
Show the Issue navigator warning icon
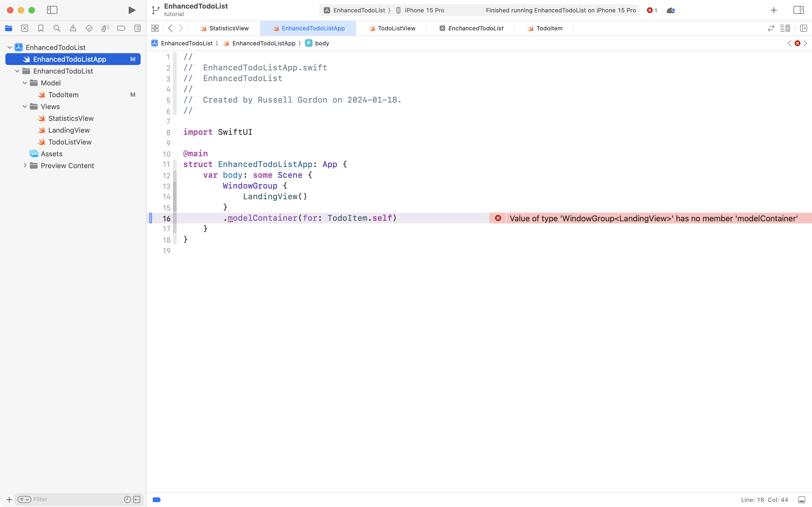[73, 28]
